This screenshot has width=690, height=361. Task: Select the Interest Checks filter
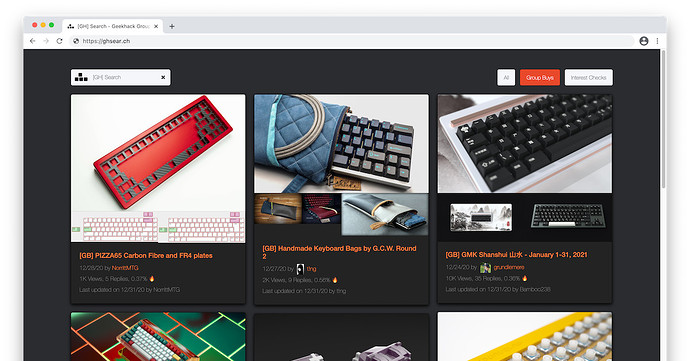pos(589,77)
